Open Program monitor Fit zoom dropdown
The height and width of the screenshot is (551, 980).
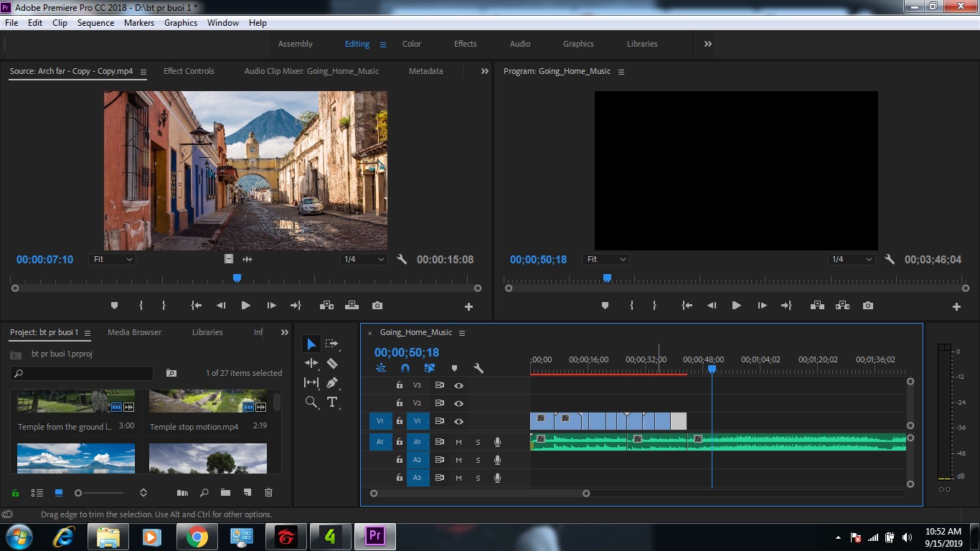[x=606, y=259]
